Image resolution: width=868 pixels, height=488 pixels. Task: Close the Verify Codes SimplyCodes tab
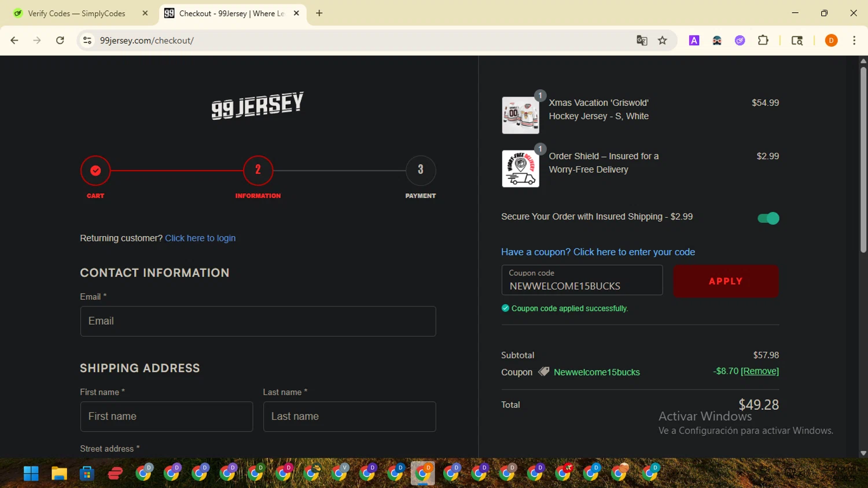click(x=145, y=13)
